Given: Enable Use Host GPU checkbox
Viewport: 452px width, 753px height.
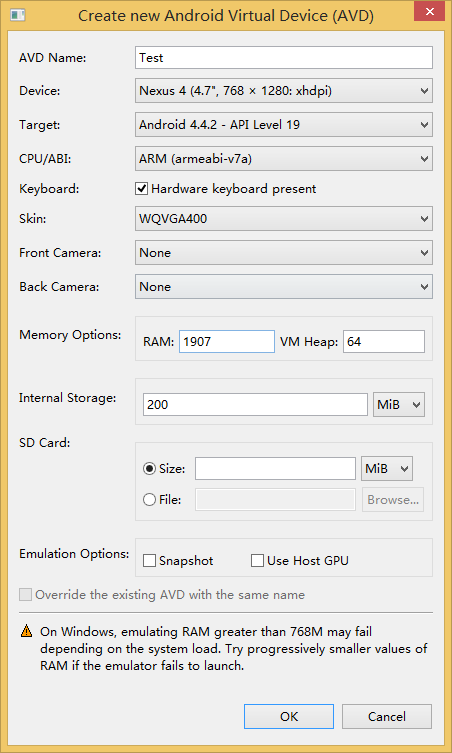Looking at the screenshot, I should click(257, 560).
